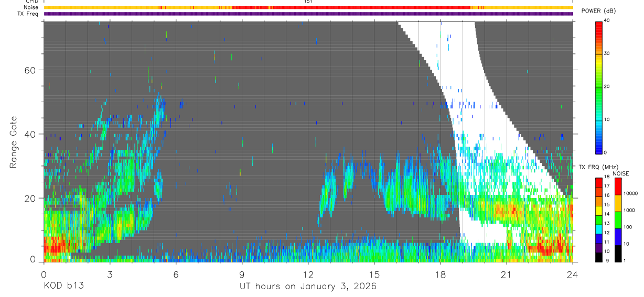Select the black 9–10 MHz TX FRQ swatch
Image resolution: width=644 pixels, height=297 pixels.
(599, 256)
